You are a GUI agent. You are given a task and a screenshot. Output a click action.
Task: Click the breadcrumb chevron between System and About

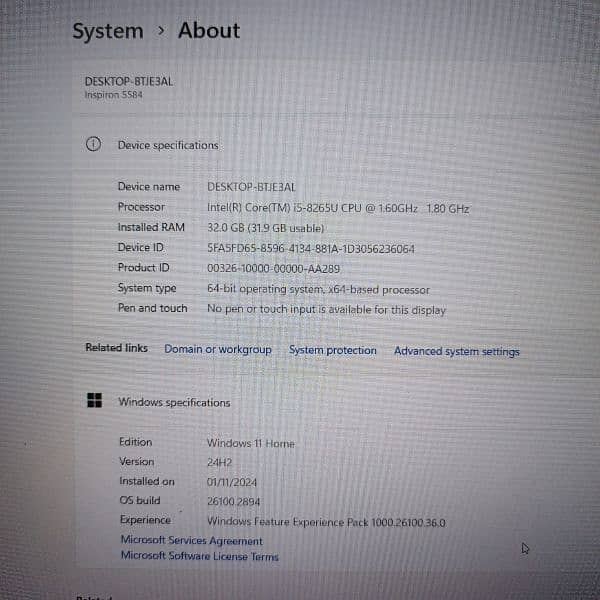[x=161, y=31]
